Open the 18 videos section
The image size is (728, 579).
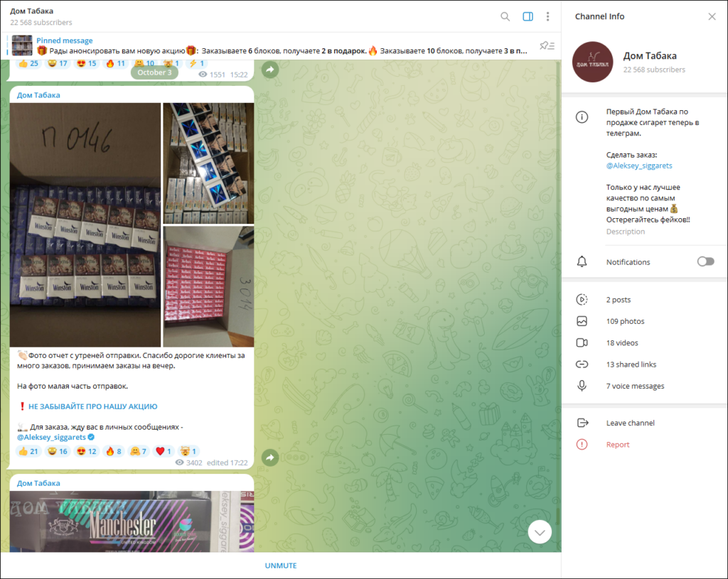pos(622,342)
